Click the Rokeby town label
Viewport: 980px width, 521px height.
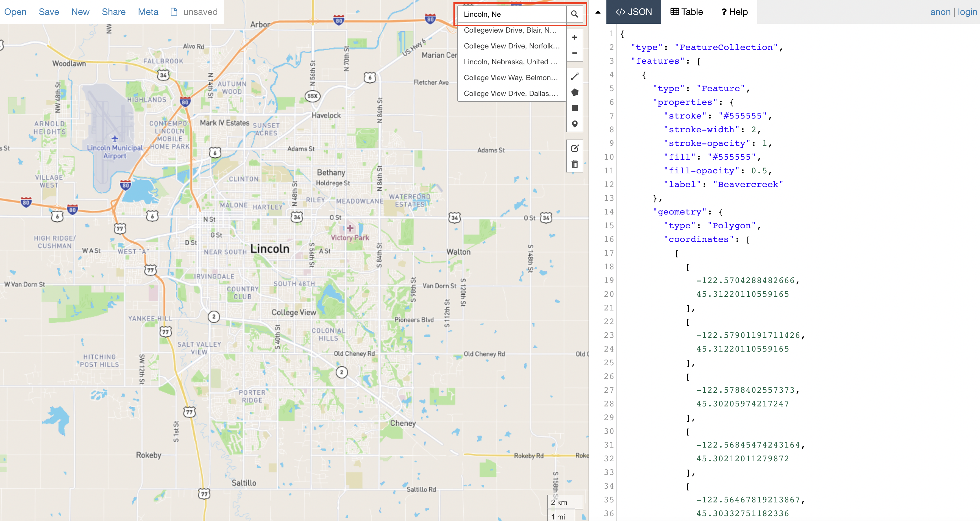coord(148,455)
